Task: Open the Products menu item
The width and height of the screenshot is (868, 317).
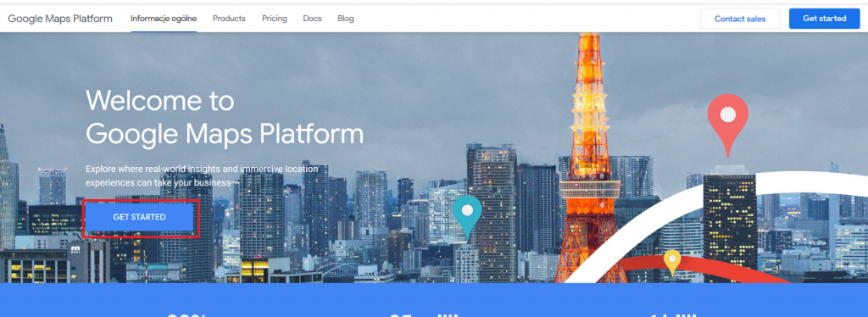Action: point(229,19)
